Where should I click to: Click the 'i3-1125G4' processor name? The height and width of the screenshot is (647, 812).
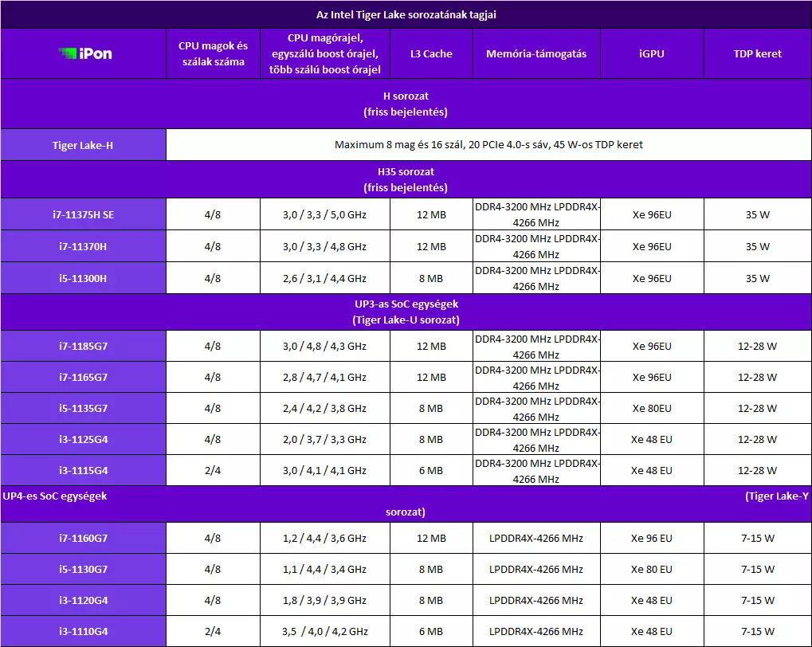[83, 439]
